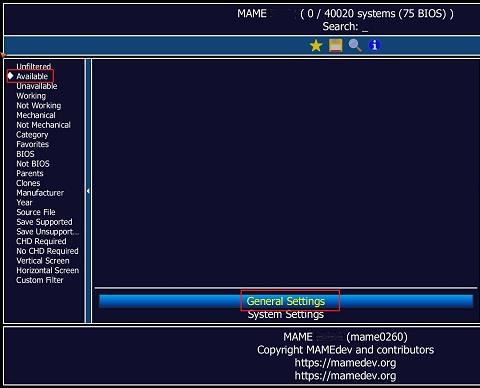
Task: Select the Not Working filter
Action: [39, 106]
